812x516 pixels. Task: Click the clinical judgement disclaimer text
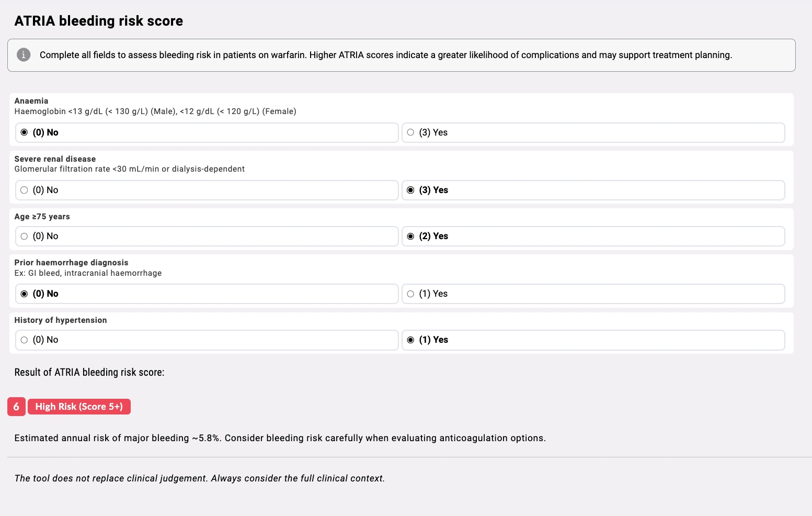pyautogui.click(x=199, y=478)
